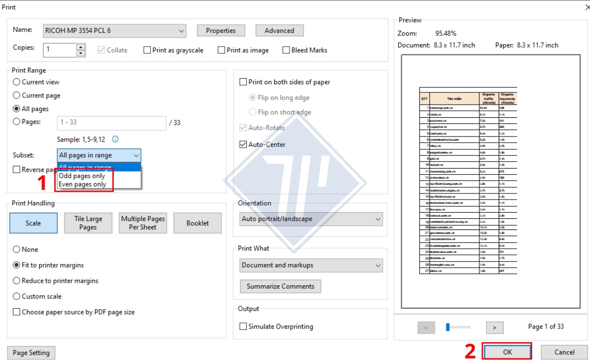
Task: Click next page arrow in preview
Action: coord(494,327)
